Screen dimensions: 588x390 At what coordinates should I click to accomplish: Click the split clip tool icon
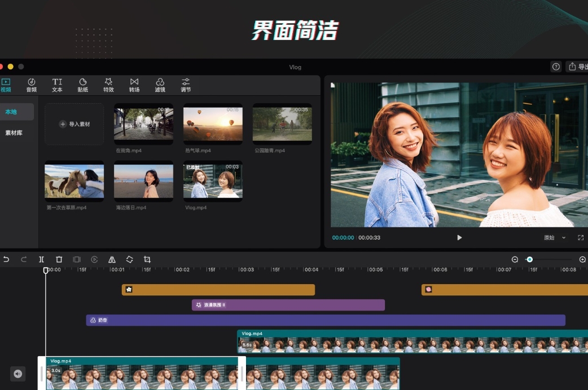[x=41, y=259]
